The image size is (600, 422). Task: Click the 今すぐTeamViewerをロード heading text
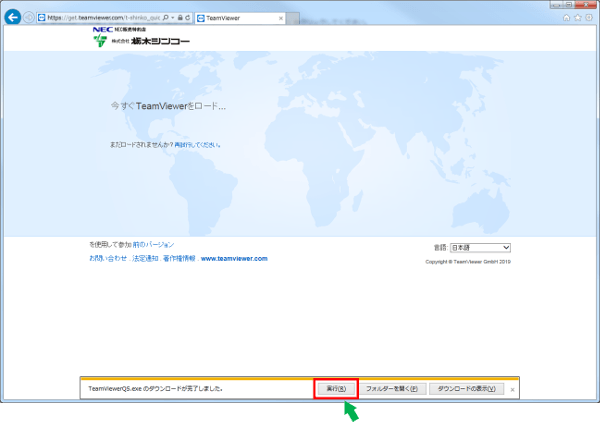pos(168,106)
